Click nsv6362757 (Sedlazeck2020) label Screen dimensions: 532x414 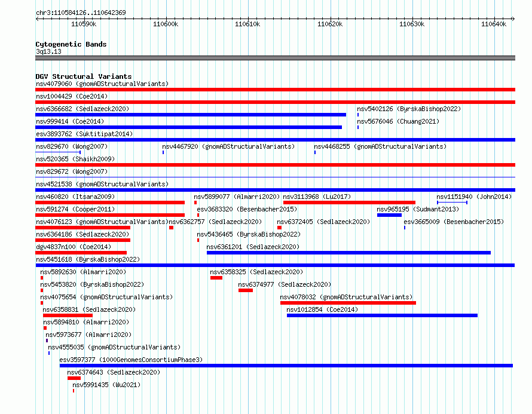(215, 222)
